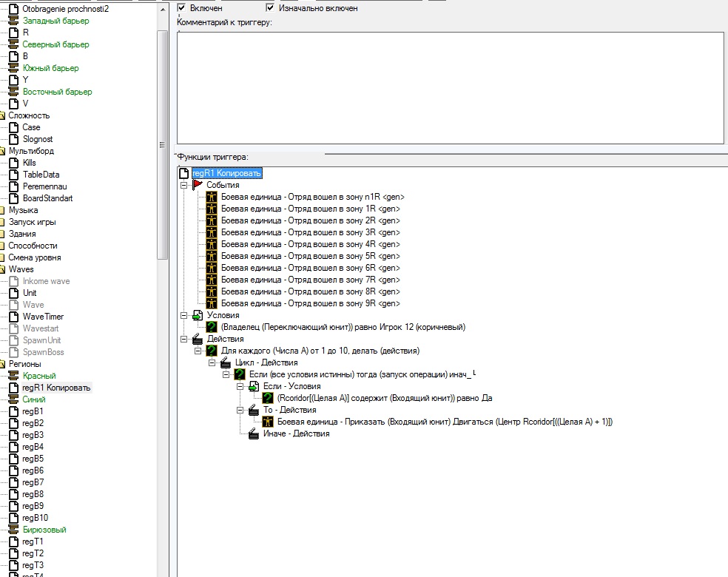
Task: Select the Южный барьер comment
Action: [50, 68]
